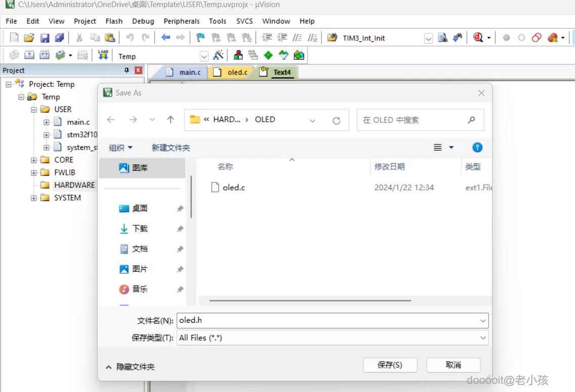Insert a bookmark with the flag icon

tap(201, 37)
